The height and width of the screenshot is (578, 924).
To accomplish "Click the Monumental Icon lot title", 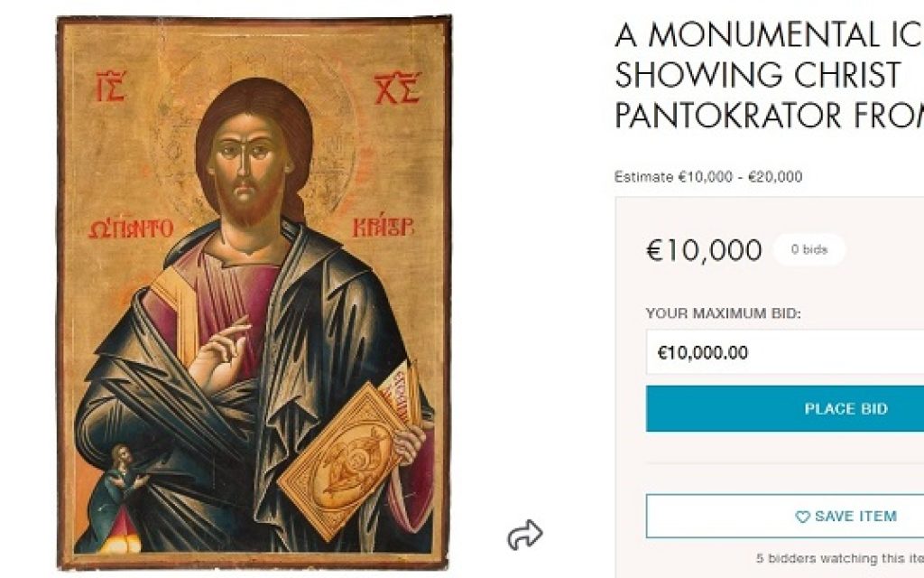I will click(768, 75).
